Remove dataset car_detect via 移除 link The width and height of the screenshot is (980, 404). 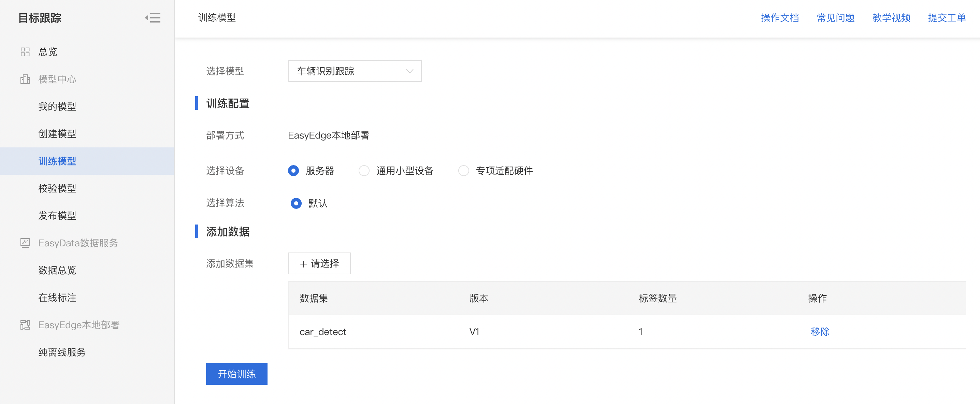(x=820, y=331)
